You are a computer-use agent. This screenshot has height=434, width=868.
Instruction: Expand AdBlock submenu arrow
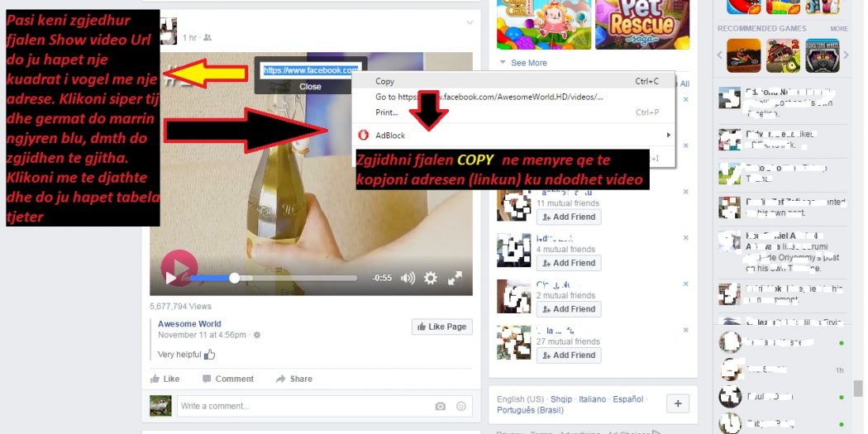click(668, 135)
